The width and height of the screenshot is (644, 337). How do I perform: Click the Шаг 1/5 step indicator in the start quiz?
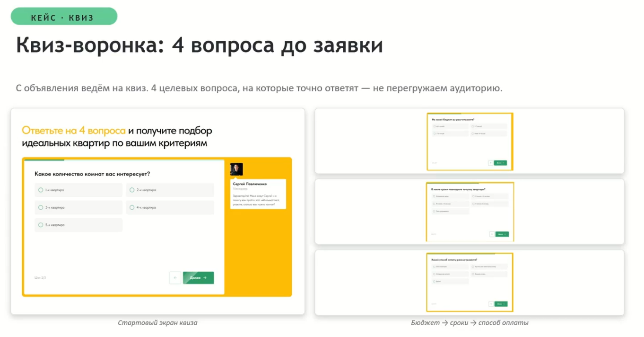click(40, 278)
